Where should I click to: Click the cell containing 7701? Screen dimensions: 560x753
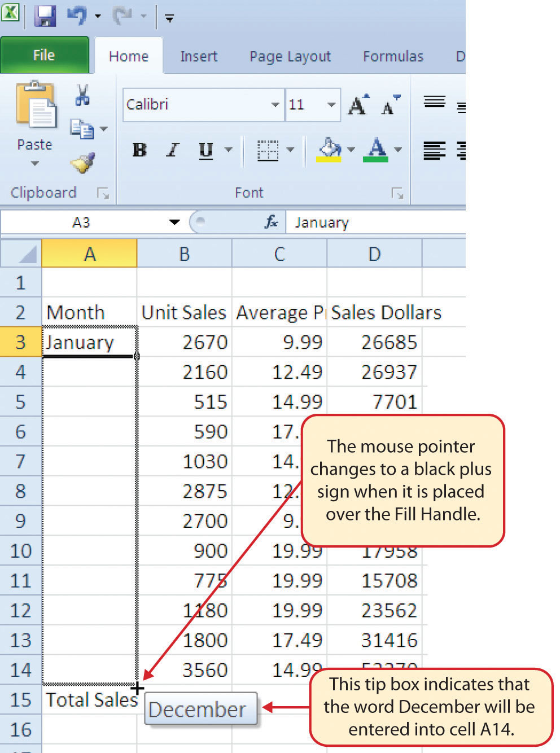pos(374,401)
